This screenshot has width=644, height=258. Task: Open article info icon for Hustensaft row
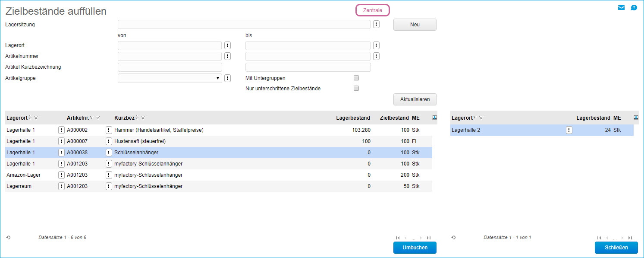109,141
